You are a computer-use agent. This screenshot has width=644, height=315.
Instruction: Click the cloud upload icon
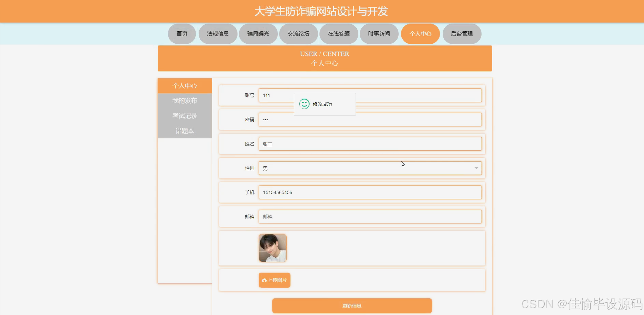click(264, 280)
